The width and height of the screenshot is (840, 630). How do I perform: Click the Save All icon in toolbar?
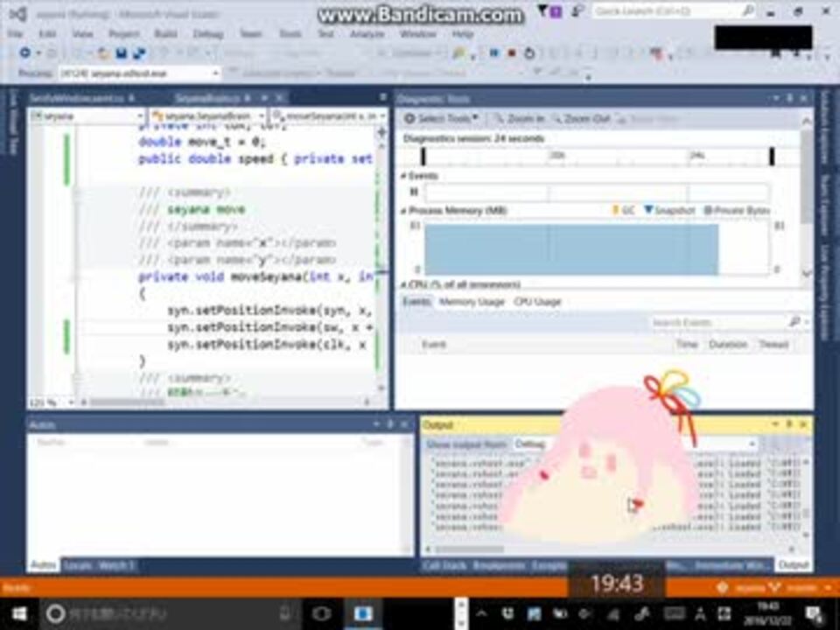138,53
